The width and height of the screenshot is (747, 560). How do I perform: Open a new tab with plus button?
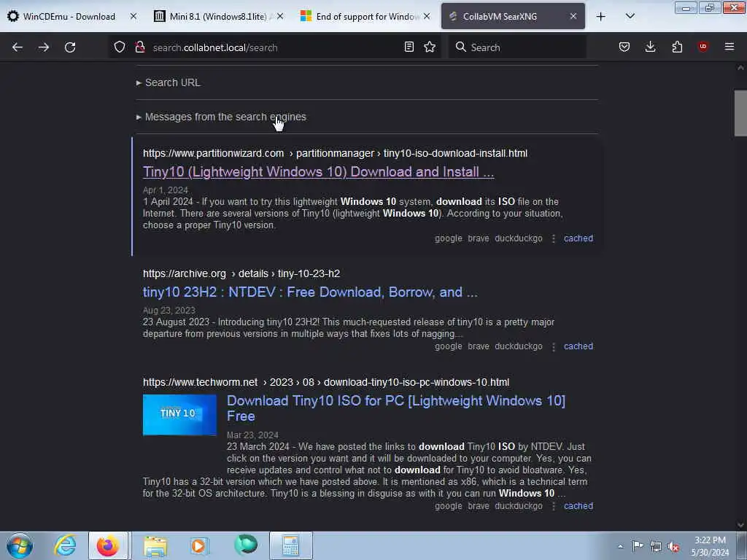click(x=601, y=17)
